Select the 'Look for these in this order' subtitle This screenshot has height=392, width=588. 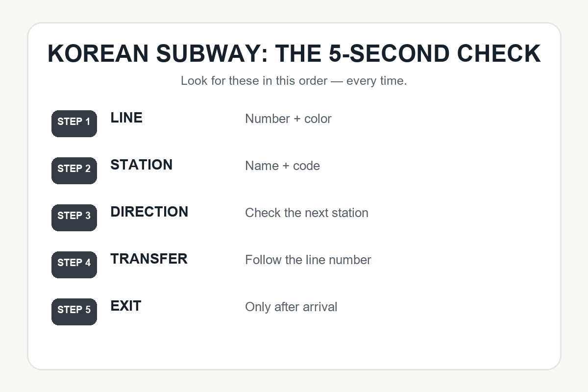click(294, 80)
